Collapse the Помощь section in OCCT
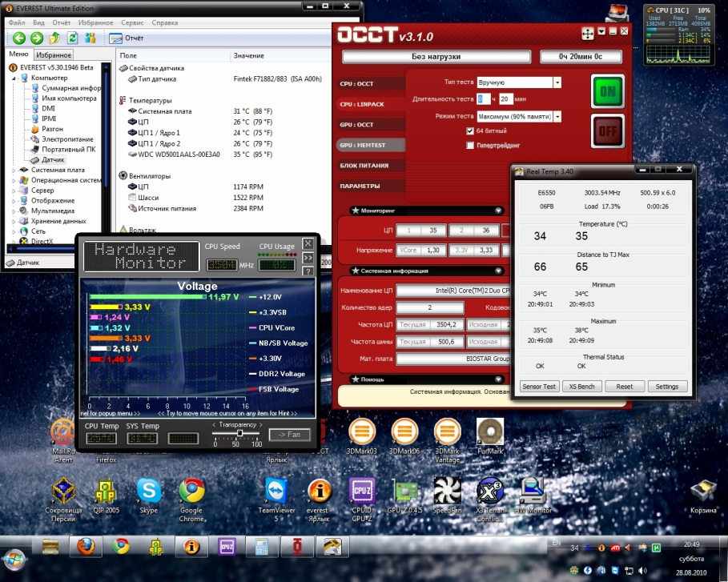 [498, 379]
